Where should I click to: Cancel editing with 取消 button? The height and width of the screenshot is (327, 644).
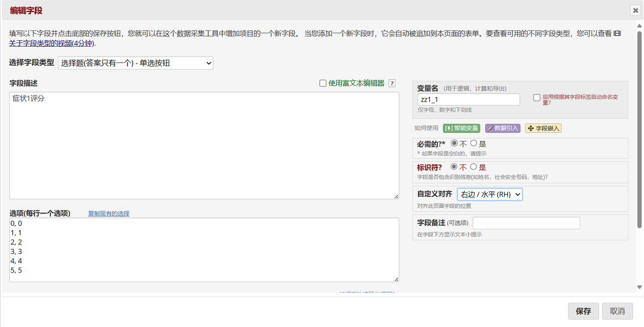tap(617, 311)
